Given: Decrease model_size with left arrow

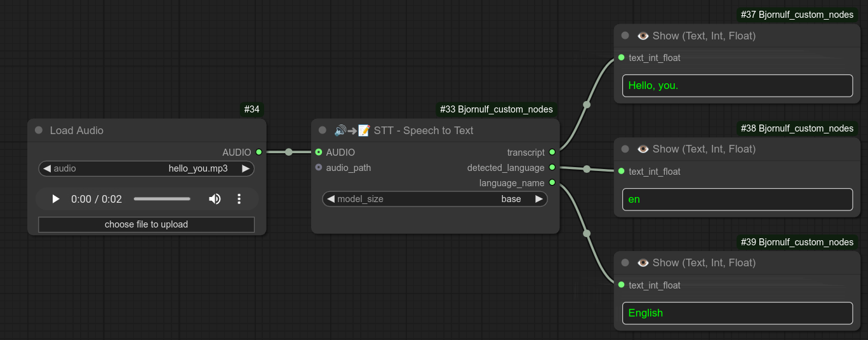Looking at the screenshot, I should tap(330, 199).
